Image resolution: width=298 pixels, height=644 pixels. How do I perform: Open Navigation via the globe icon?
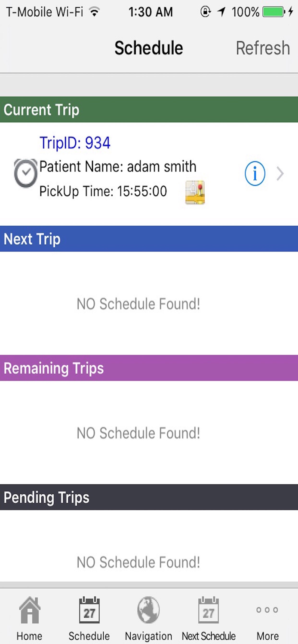point(148,610)
